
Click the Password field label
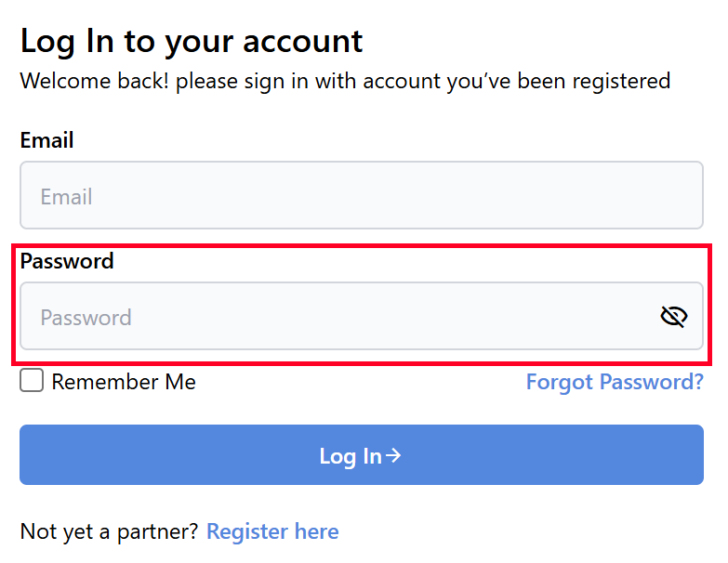tap(67, 261)
